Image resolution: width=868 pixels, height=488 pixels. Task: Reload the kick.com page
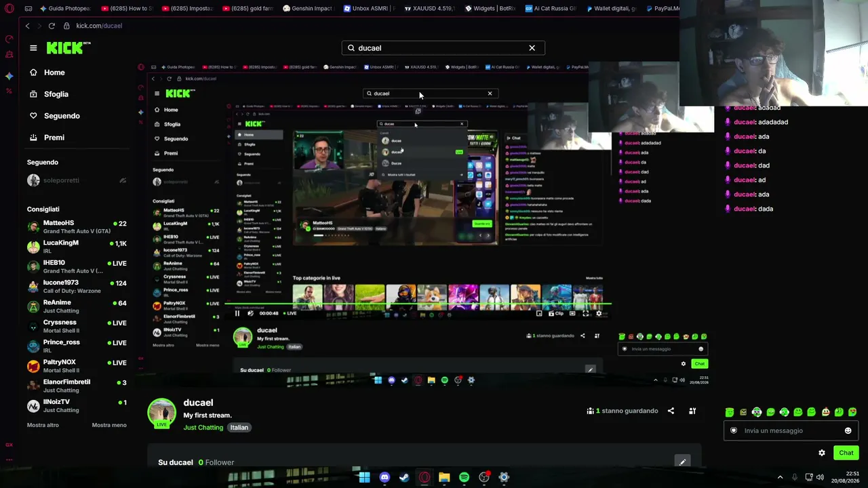[x=52, y=26]
